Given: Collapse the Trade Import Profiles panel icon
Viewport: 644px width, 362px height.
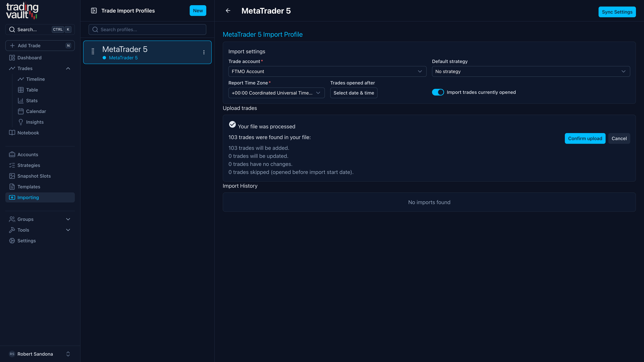Looking at the screenshot, I should tap(94, 11).
